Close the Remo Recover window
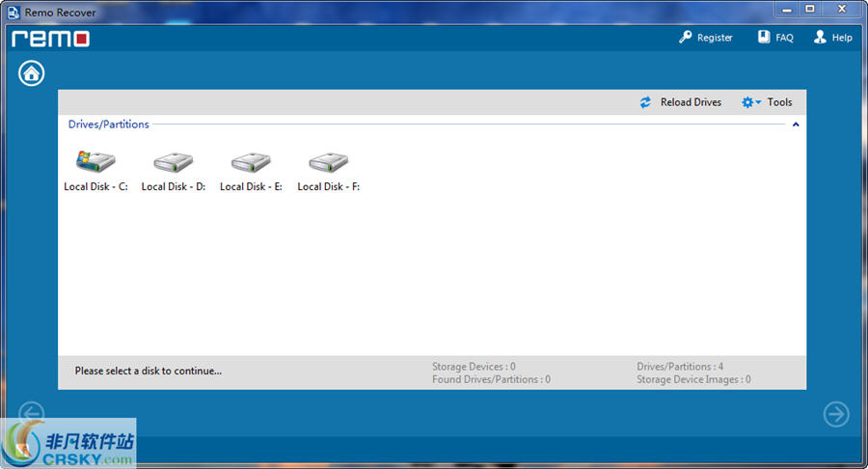The width and height of the screenshot is (868, 469). click(x=842, y=10)
